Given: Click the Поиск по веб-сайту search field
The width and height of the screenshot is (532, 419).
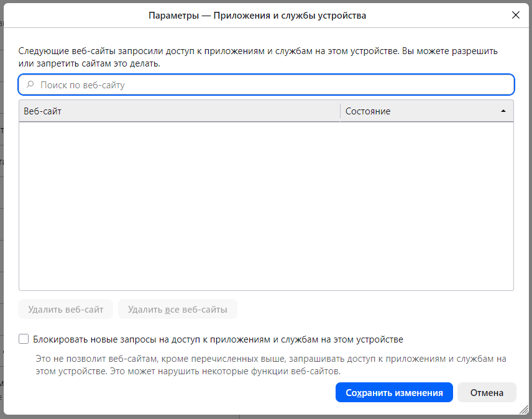Looking at the screenshot, I should (x=267, y=85).
